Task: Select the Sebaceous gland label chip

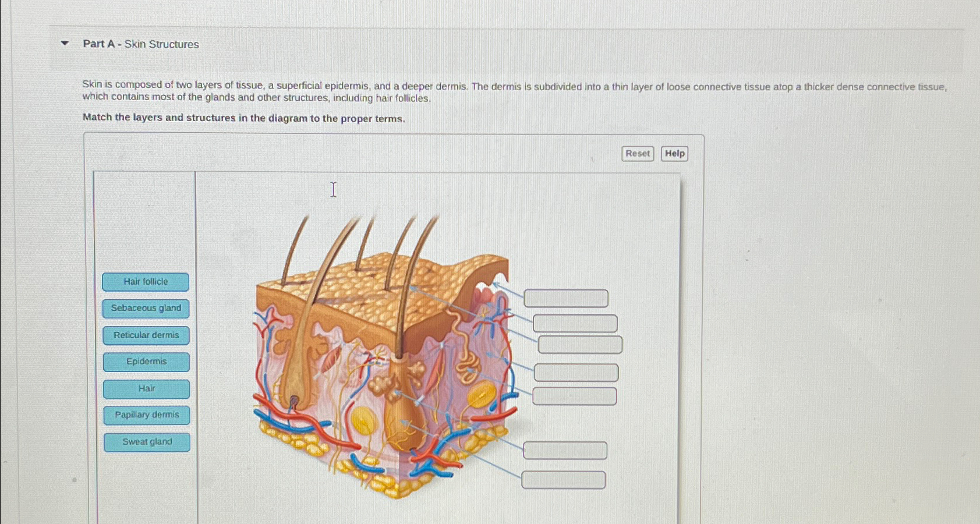Action: pyautogui.click(x=146, y=308)
